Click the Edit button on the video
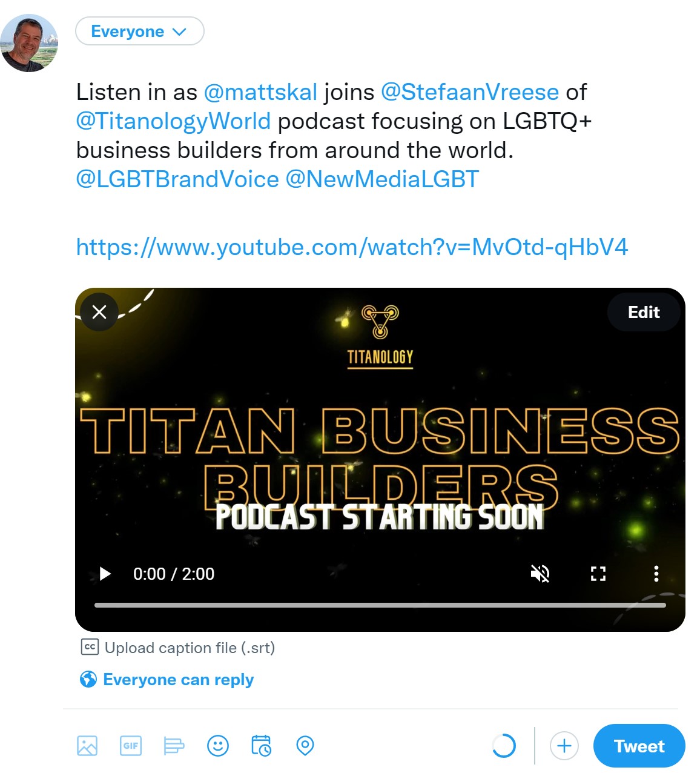The height and width of the screenshot is (773, 700). point(644,312)
